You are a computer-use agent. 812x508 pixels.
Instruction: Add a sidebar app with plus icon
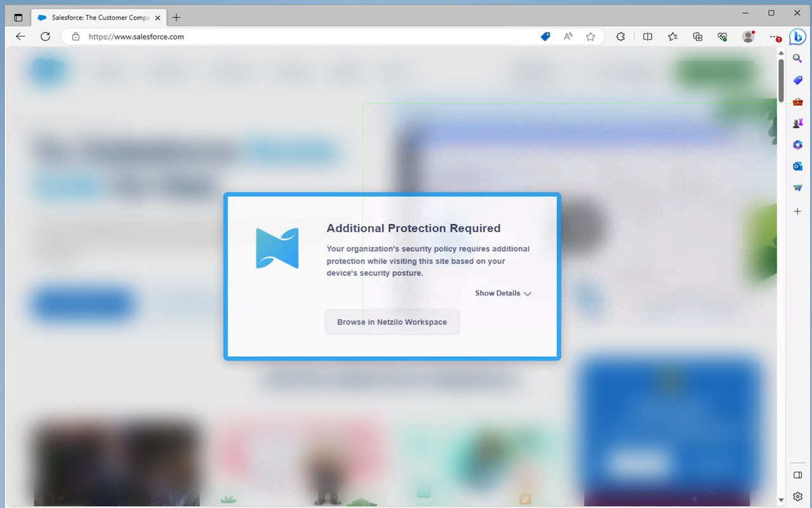(797, 211)
